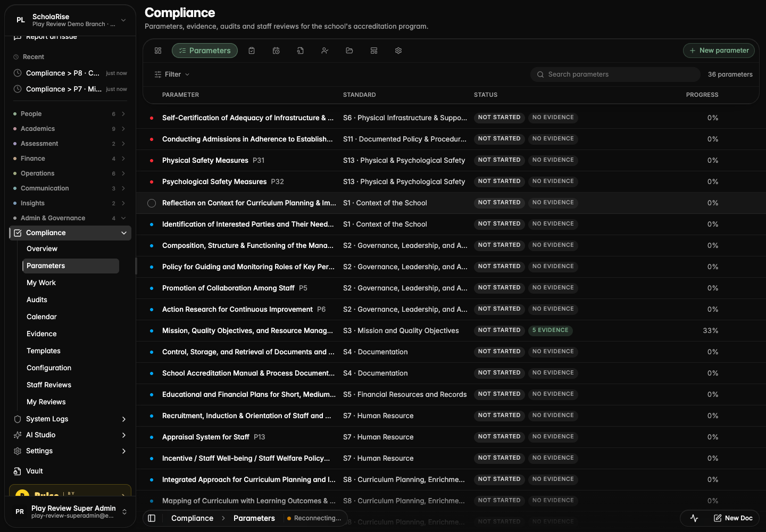
Task: Click the PROGRESS column header
Action: (x=702, y=95)
